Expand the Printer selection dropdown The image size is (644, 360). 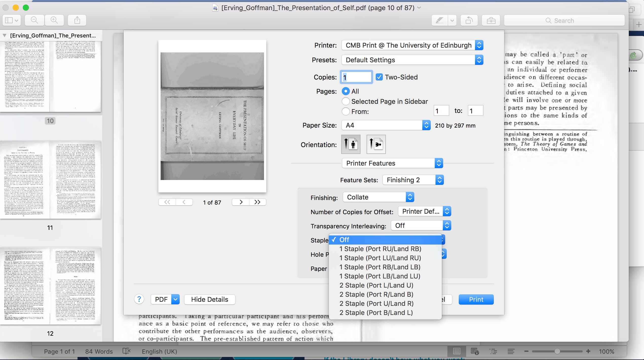[412, 45]
